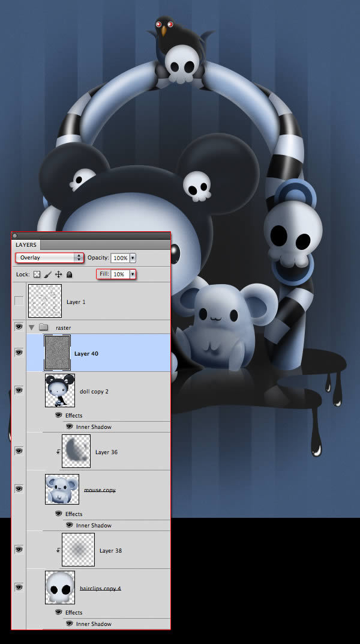
Task: Click clipping mask arrow beside Layer 36
Action: coord(58,452)
